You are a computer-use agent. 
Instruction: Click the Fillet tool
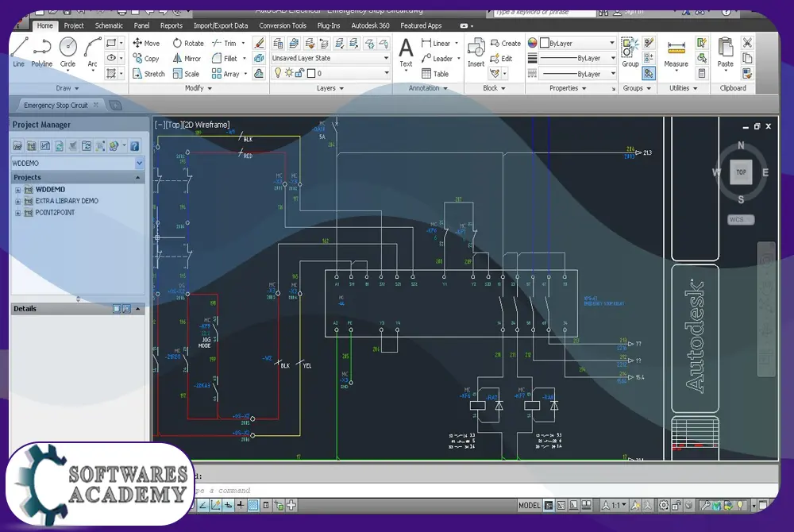225,59
